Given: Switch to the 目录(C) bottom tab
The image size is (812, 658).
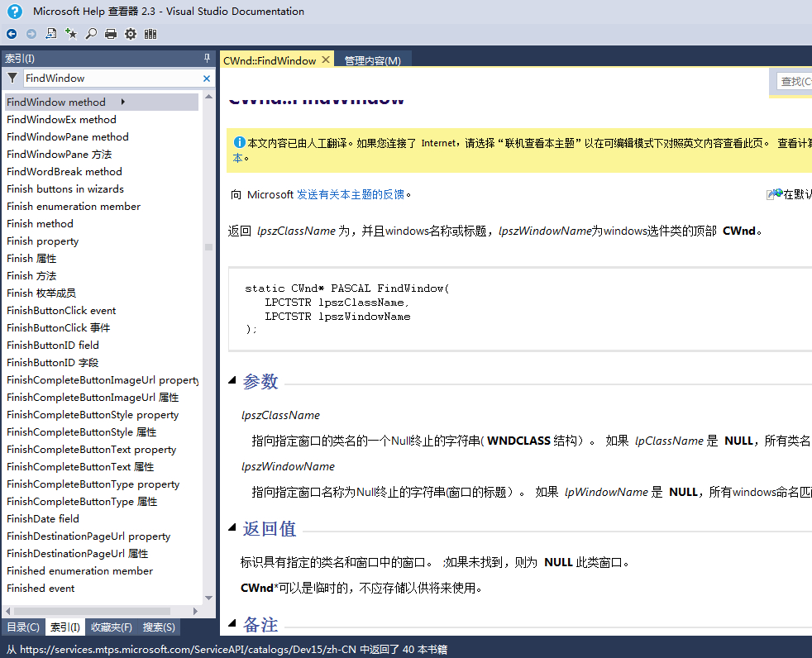Looking at the screenshot, I should click(x=23, y=627).
